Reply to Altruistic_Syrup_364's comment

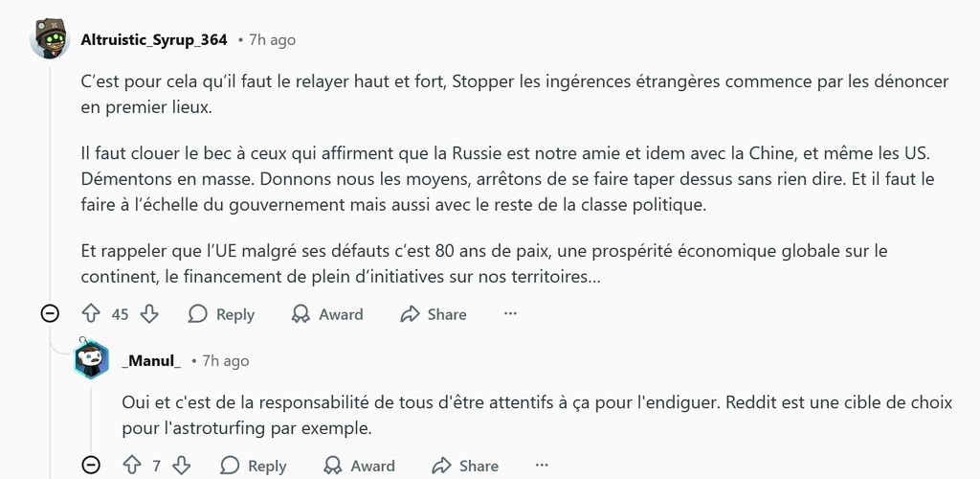[221, 314]
